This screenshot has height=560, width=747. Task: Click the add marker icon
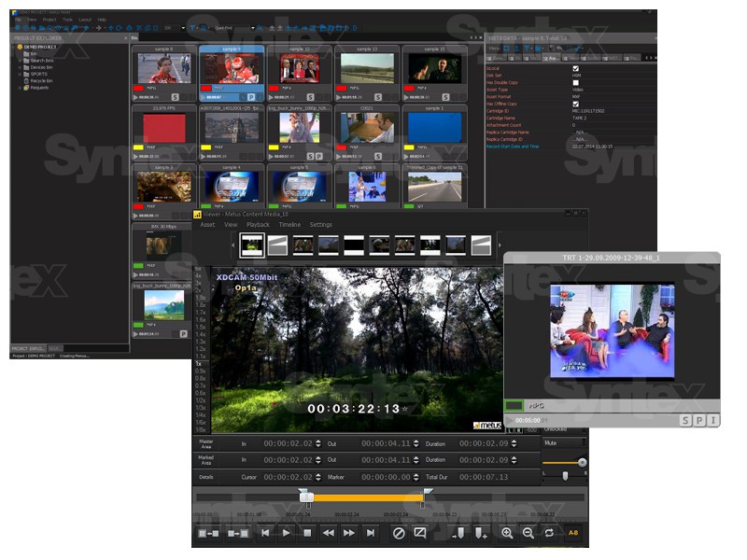(480, 533)
